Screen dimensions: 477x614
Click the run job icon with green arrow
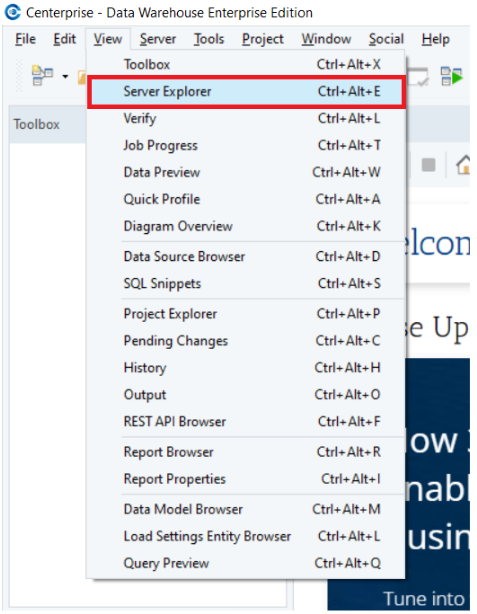pos(452,76)
